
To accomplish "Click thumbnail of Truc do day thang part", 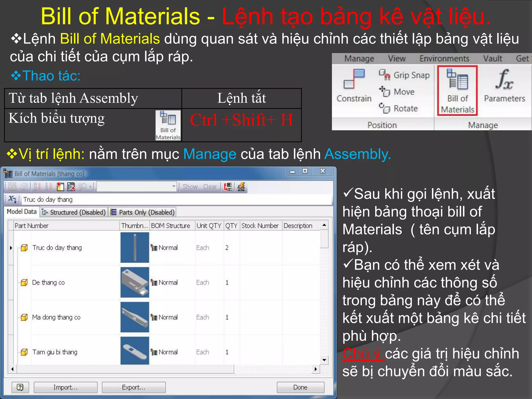I will (x=135, y=248).
